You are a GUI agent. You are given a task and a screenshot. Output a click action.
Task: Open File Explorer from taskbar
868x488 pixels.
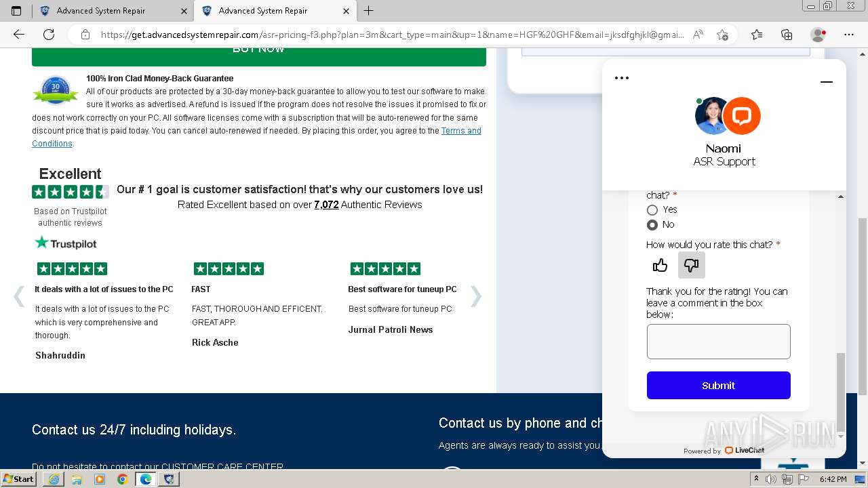click(x=77, y=479)
